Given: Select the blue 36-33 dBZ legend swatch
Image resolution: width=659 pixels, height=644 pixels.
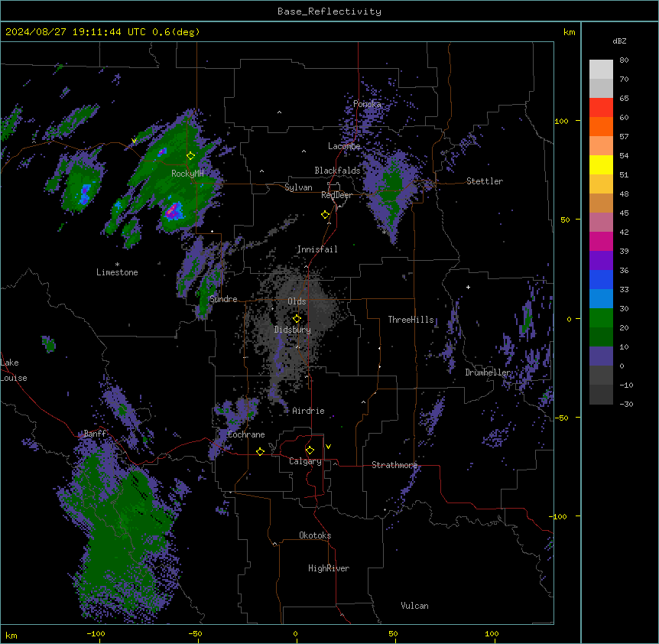Looking at the screenshot, I should point(601,279).
